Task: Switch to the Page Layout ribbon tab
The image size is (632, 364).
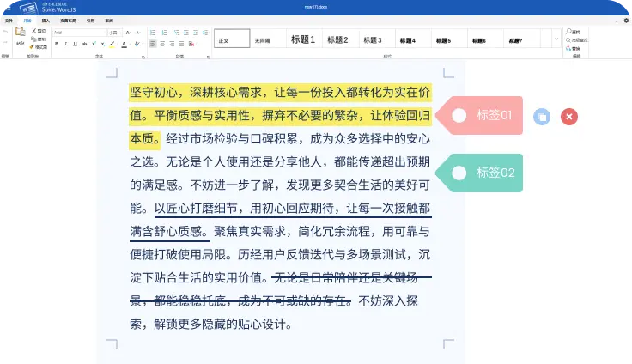Action: tap(68, 21)
